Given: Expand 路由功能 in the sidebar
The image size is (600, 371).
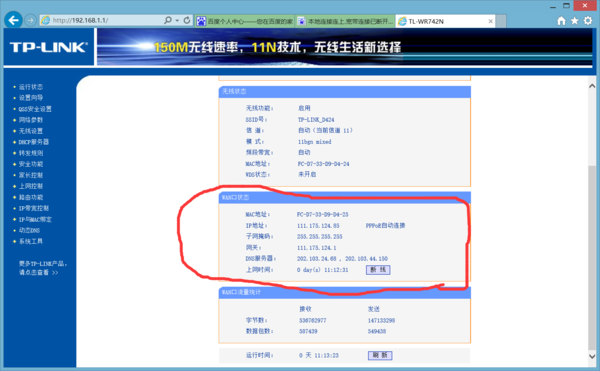Looking at the screenshot, I should (31, 197).
